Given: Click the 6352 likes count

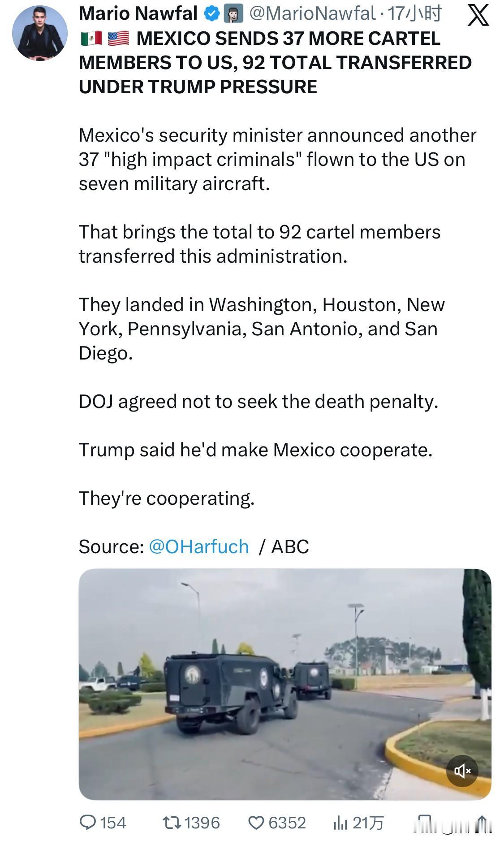Looking at the screenshot, I should pyautogui.click(x=287, y=823).
